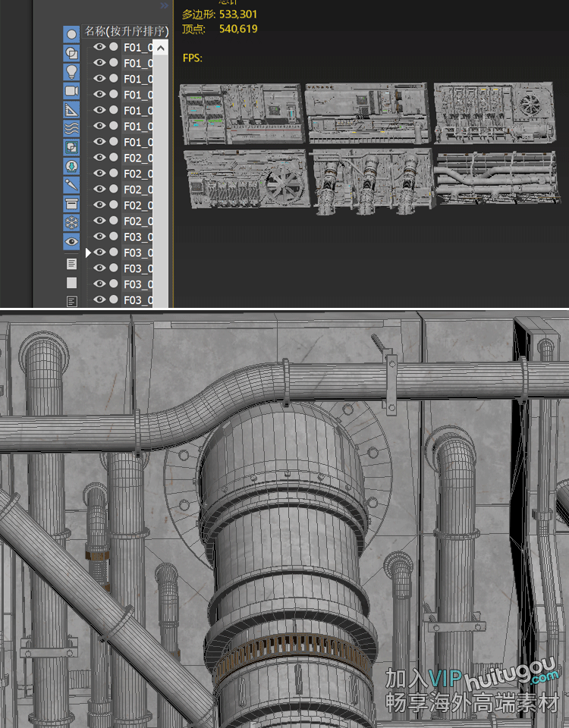Toggle the Display Geometry filter icon
Image resolution: width=569 pixels, height=728 pixels.
click(x=71, y=35)
